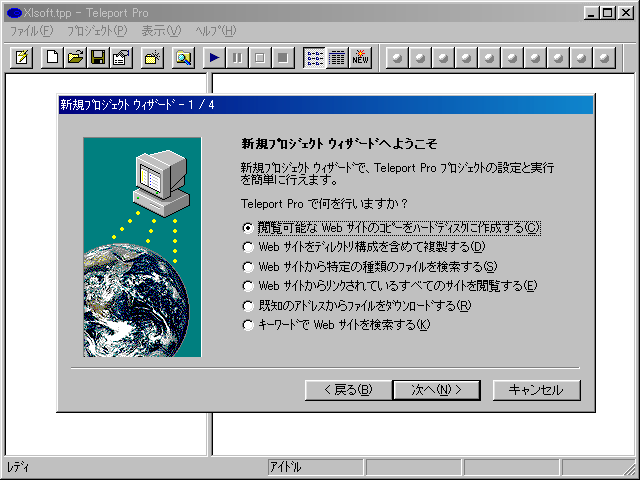640x480 pixels.
Task: Click the first thread status ball indicator
Action: [397, 58]
